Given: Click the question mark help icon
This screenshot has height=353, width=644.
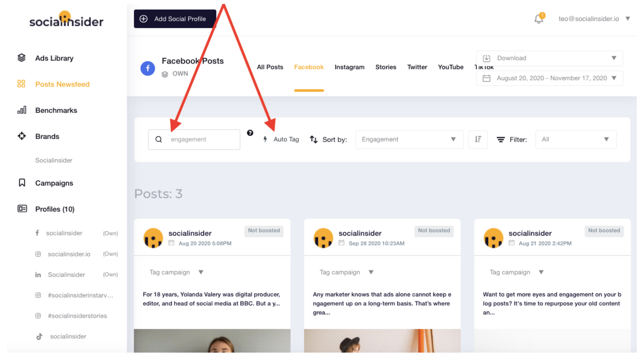Looking at the screenshot, I should click(250, 132).
